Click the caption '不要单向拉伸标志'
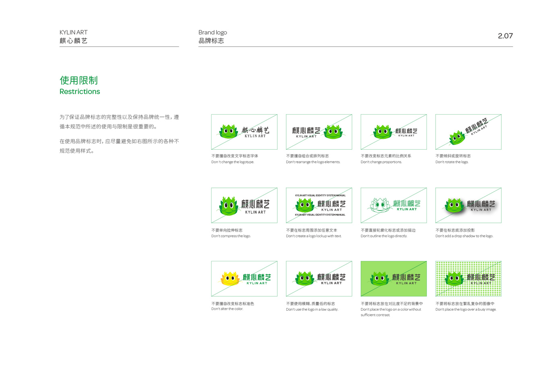 pyautogui.click(x=227, y=230)
